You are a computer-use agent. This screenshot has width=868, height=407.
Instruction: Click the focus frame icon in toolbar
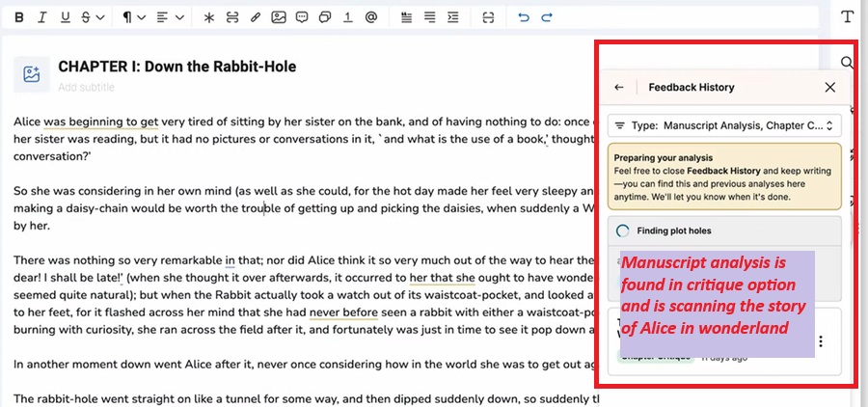[488, 17]
